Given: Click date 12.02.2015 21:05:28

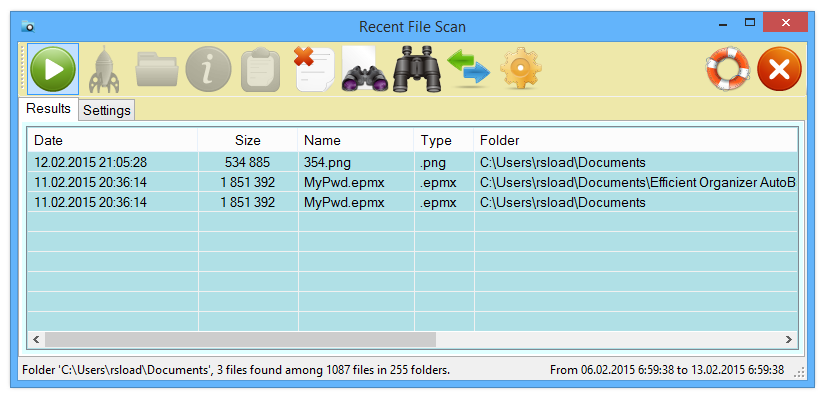Looking at the screenshot, I should [x=91, y=162].
